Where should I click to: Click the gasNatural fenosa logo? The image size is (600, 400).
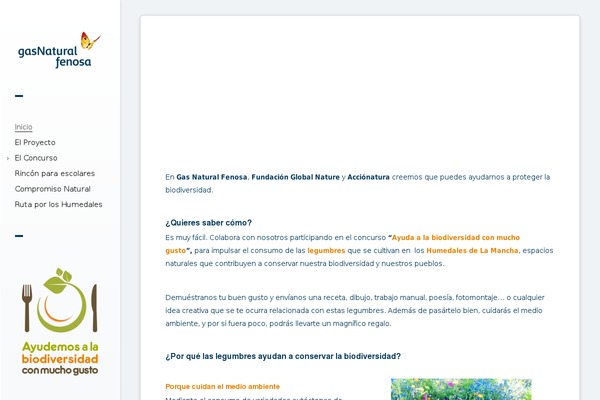tap(59, 50)
